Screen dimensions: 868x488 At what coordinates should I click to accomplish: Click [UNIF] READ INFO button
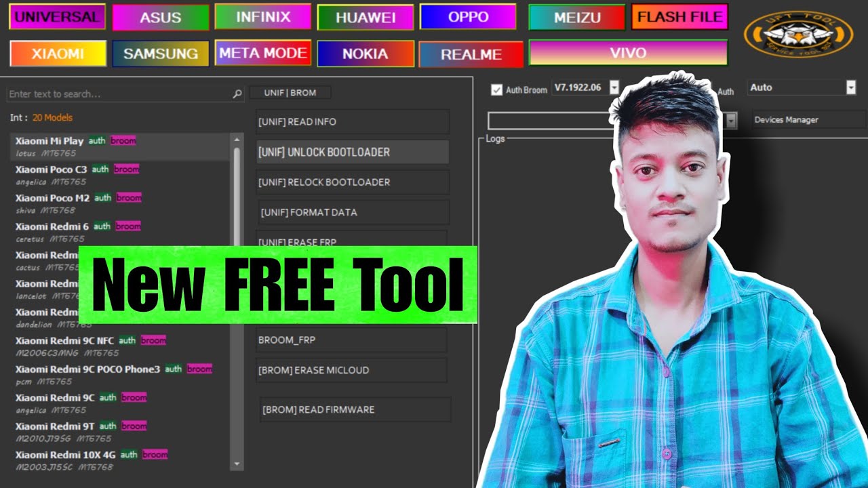(x=353, y=122)
